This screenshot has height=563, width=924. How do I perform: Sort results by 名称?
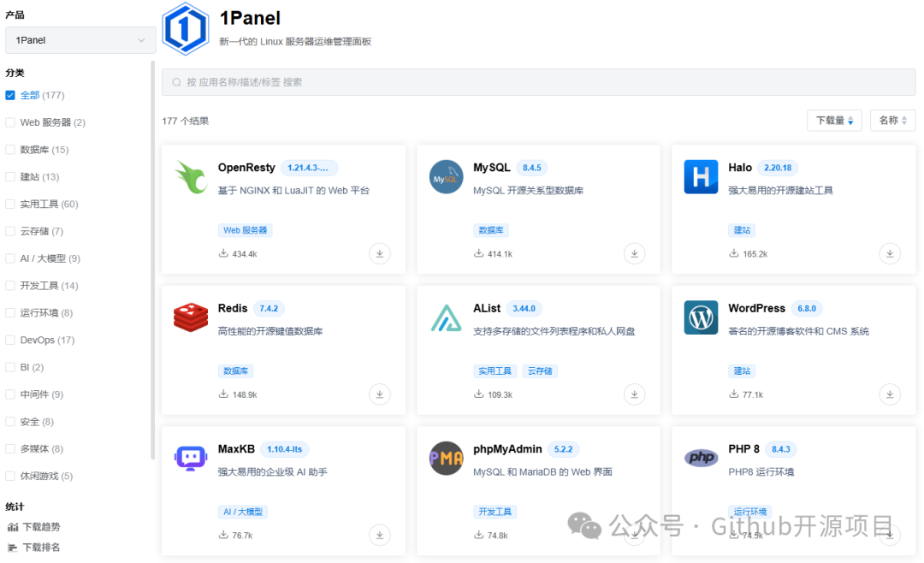[892, 121]
